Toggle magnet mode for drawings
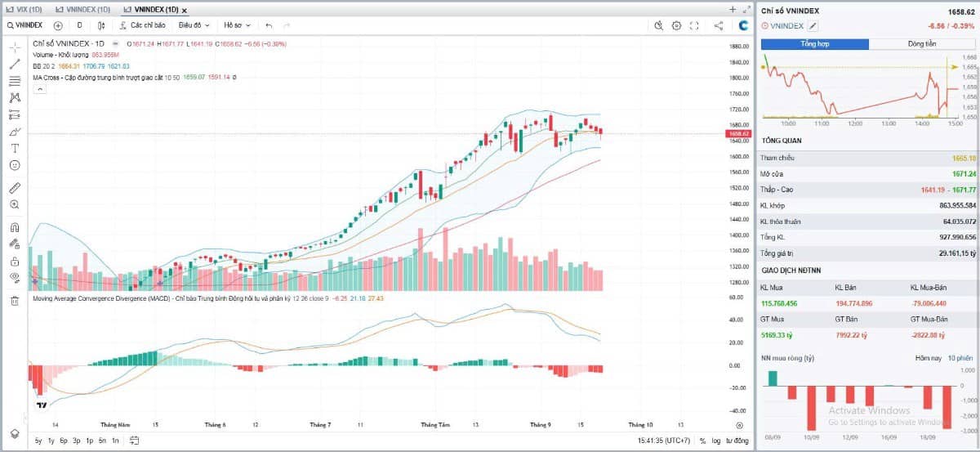This screenshot has height=452, width=980. [x=14, y=227]
